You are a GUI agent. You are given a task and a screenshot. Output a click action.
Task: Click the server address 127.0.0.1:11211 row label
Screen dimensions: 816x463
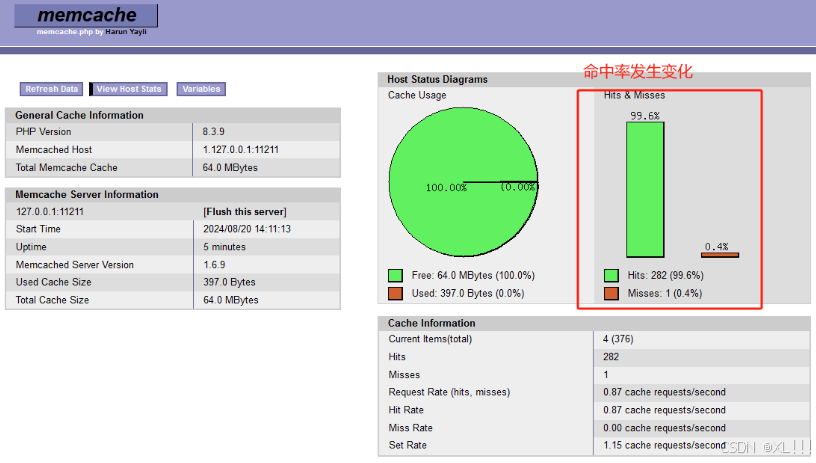49,212
